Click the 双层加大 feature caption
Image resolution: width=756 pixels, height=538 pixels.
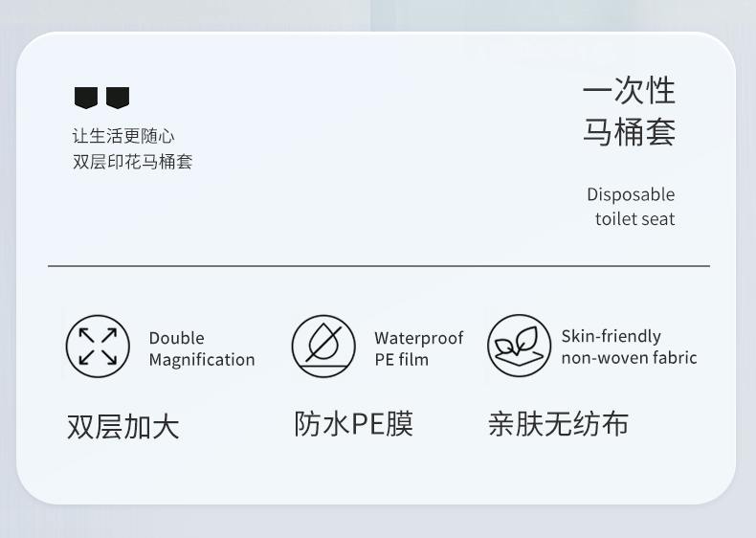123,426
